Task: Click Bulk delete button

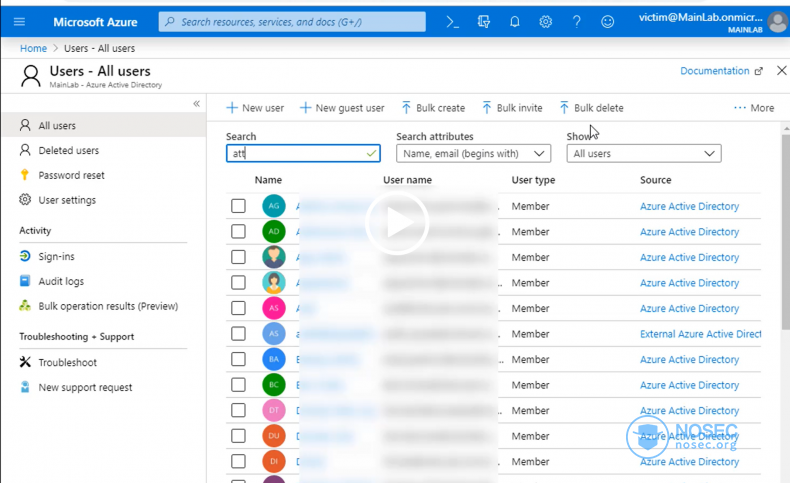Action: pos(591,108)
